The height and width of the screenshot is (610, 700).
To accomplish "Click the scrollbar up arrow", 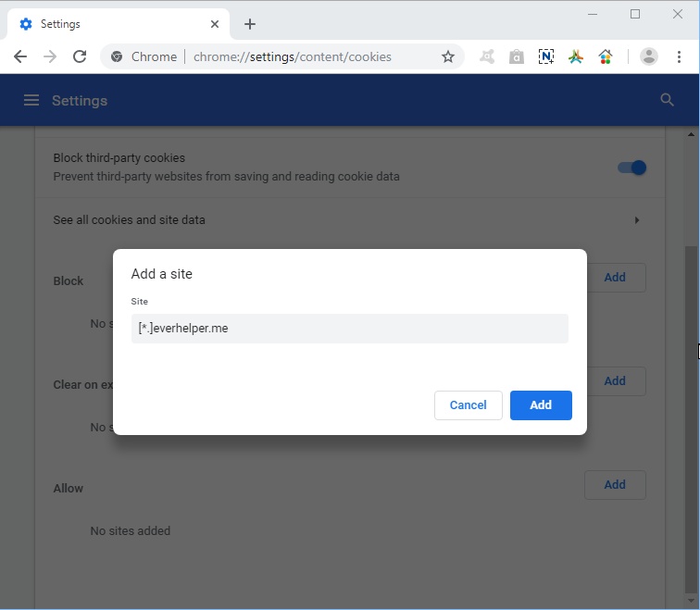I will pyautogui.click(x=691, y=134).
